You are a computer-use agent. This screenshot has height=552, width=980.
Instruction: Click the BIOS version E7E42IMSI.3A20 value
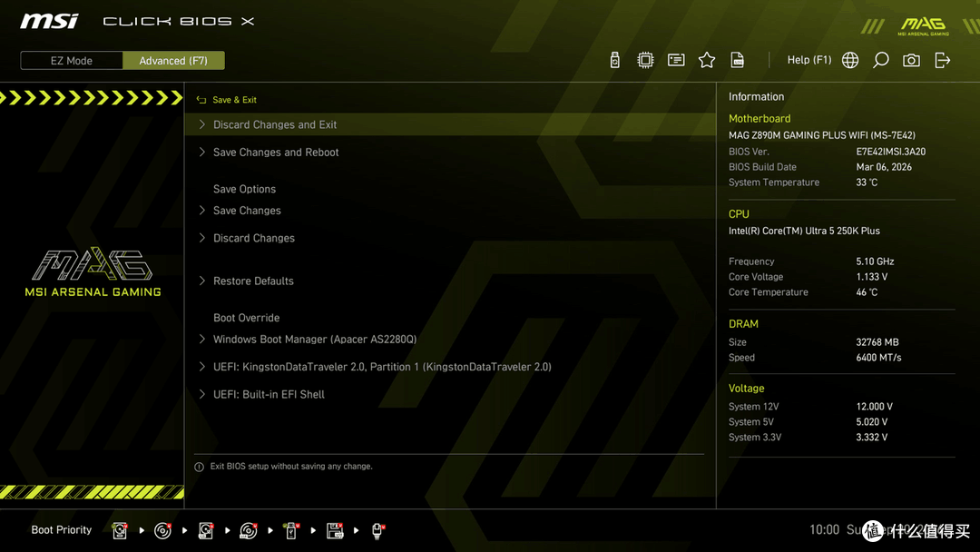[x=891, y=152]
